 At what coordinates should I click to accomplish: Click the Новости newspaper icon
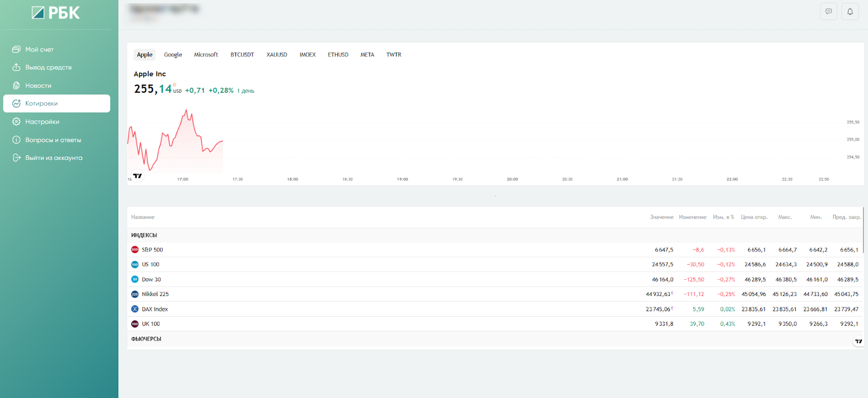16,86
